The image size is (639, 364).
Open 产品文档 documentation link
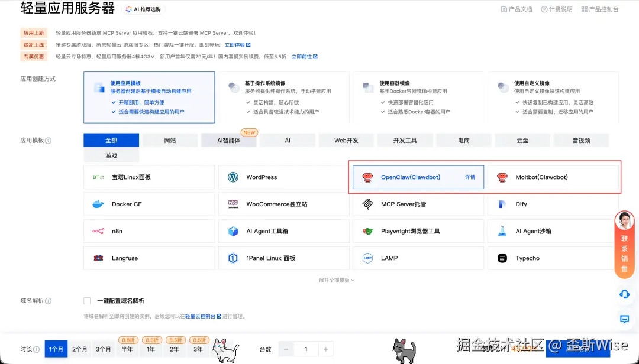tap(517, 9)
